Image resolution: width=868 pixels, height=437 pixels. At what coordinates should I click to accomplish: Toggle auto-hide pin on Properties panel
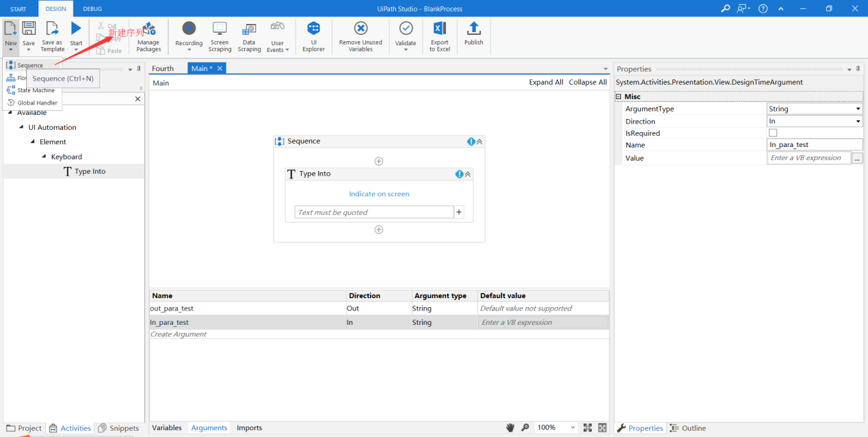coord(858,68)
